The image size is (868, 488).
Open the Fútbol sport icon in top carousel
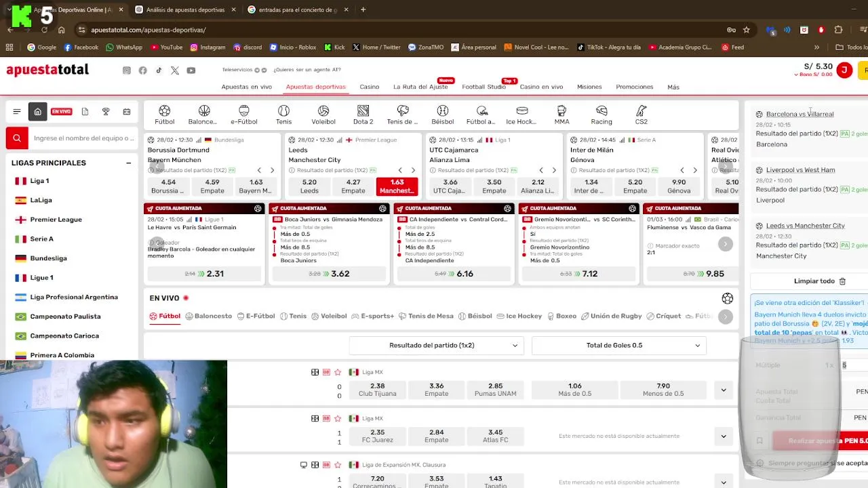tap(164, 115)
